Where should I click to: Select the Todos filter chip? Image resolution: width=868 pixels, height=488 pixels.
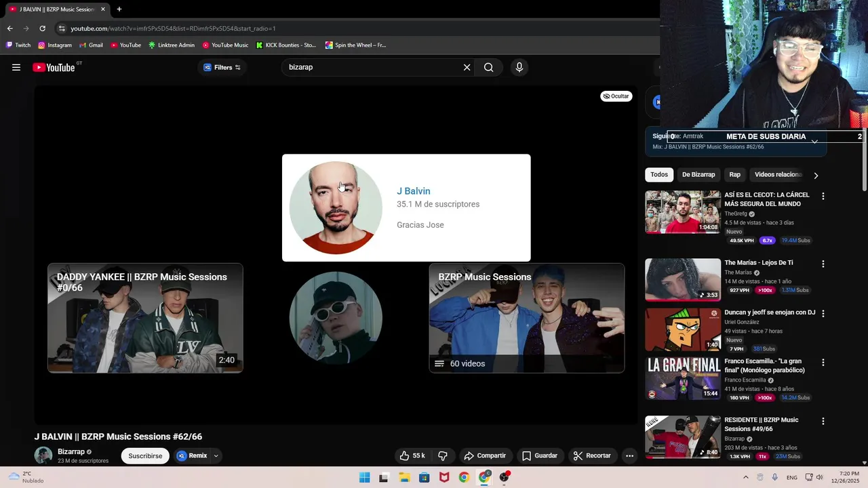[x=659, y=174]
